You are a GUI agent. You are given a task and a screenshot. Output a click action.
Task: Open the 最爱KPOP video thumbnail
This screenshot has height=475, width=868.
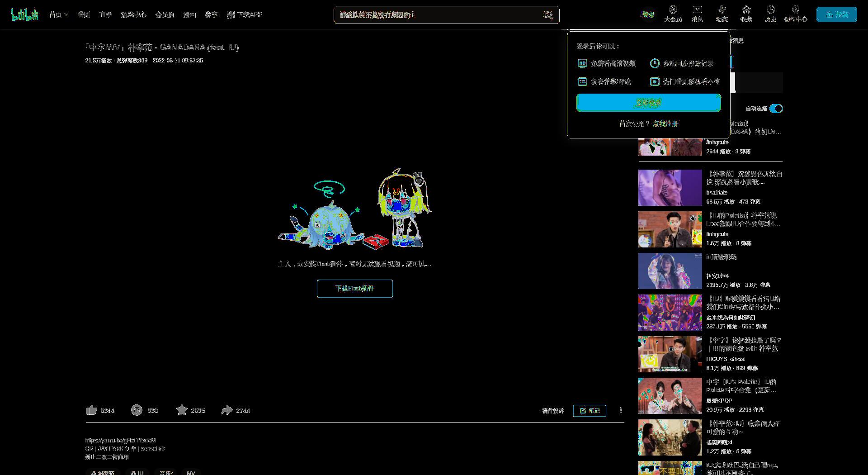(670, 396)
